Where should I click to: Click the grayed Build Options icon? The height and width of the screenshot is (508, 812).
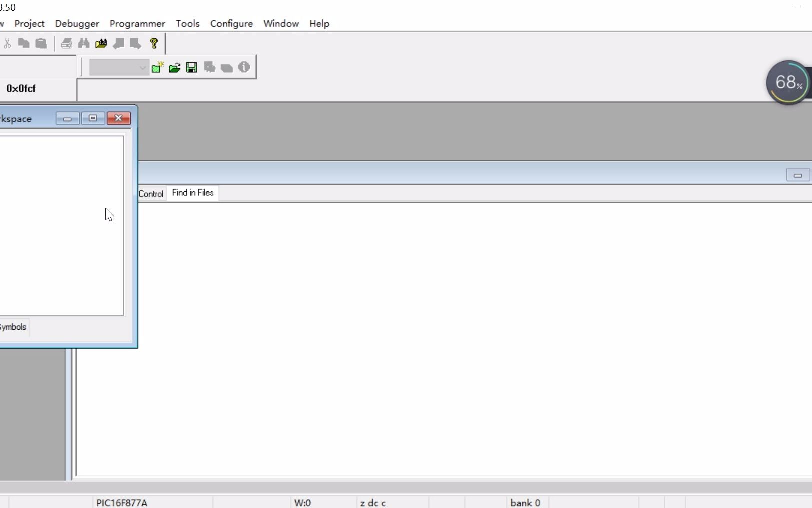tap(210, 67)
